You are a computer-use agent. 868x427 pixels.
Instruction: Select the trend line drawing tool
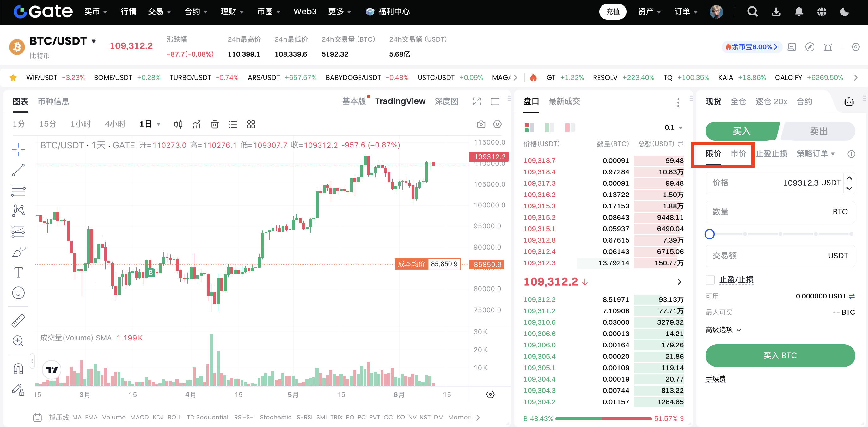(18, 170)
